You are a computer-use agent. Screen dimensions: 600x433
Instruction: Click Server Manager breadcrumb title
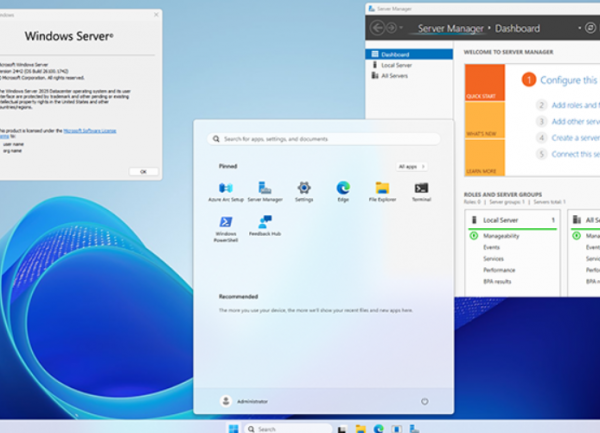tap(450, 28)
